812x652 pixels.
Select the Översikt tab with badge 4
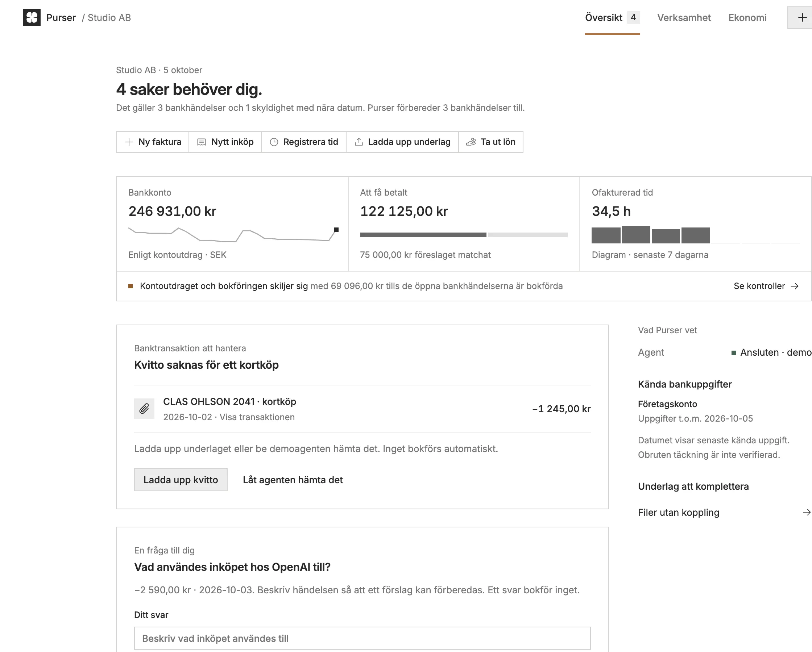point(612,18)
